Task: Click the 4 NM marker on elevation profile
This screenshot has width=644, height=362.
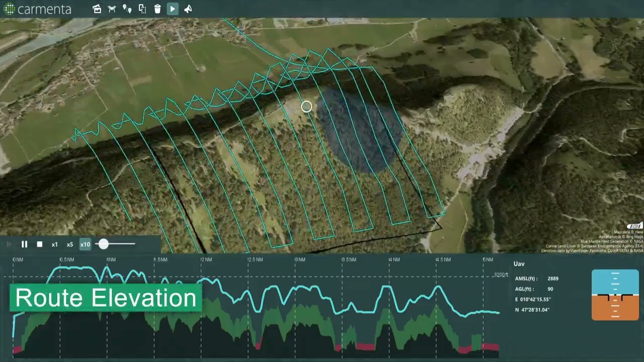Action: [x=394, y=259]
